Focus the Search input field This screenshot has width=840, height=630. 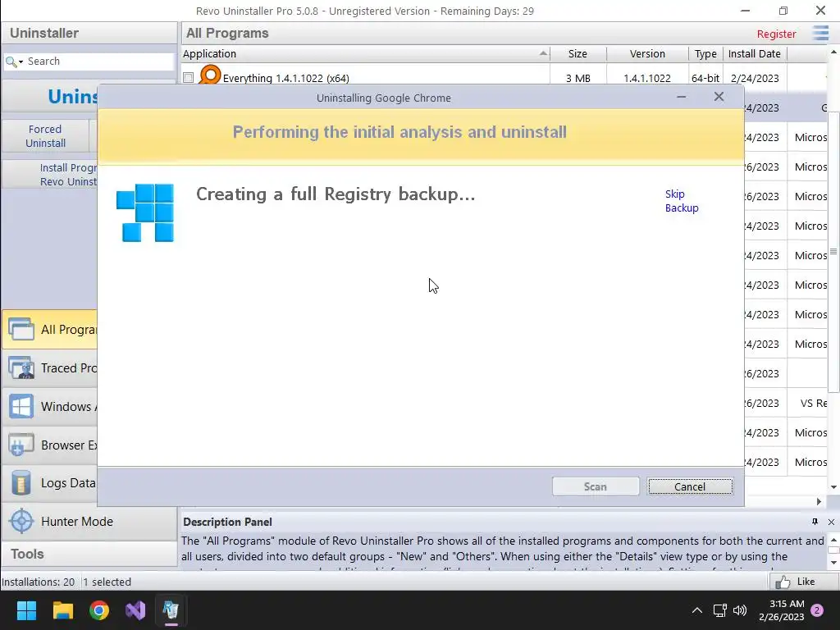[99, 61]
